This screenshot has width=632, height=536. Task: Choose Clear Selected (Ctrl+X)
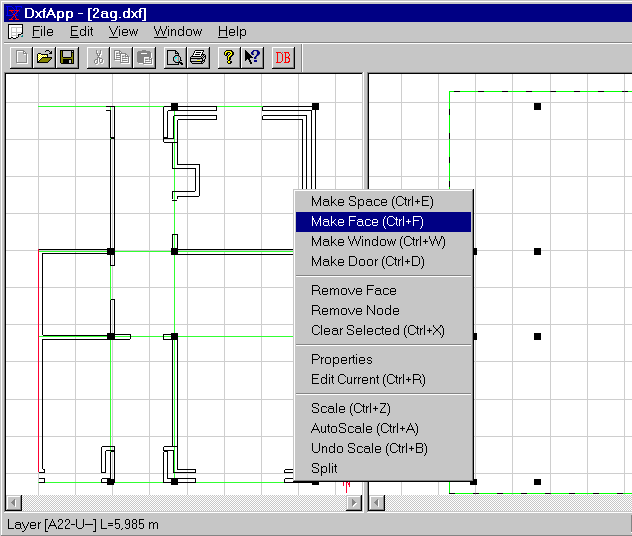(383, 330)
